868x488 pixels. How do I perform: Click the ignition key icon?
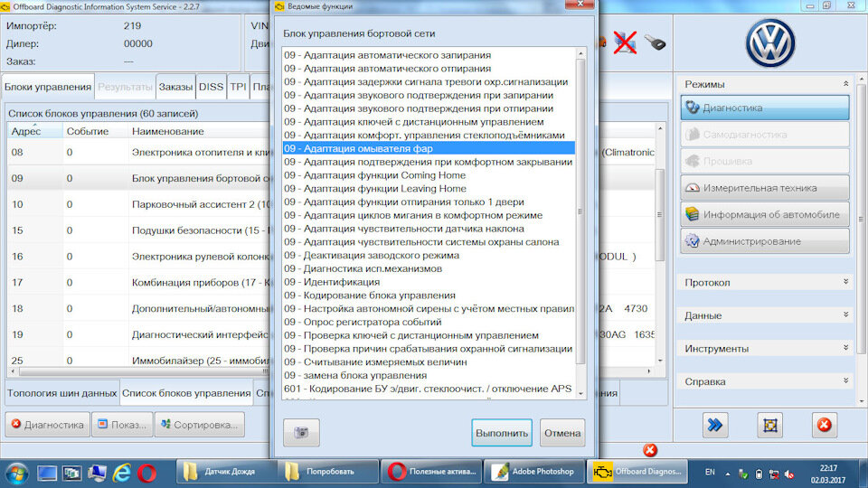[x=656, y=42]
